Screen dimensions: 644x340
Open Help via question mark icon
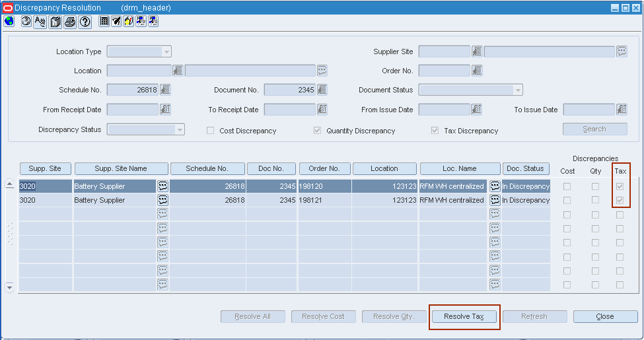[x=85, y=21]
